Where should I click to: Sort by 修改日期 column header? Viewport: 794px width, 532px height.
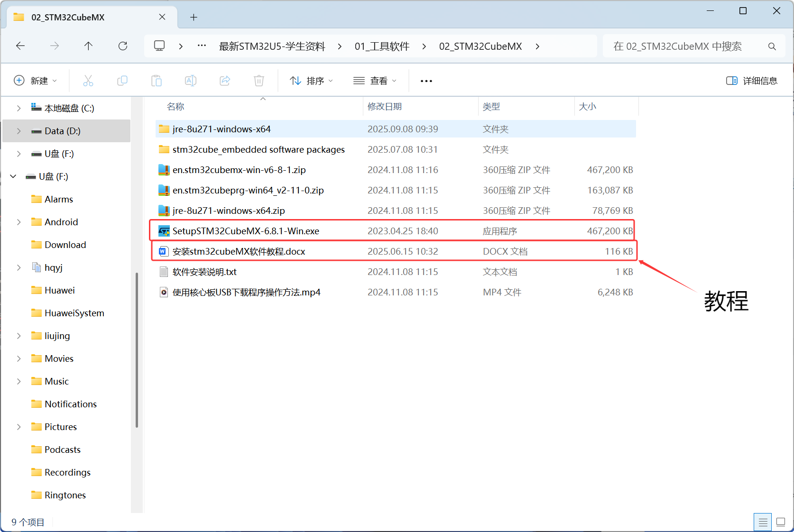tap(421, 107)
